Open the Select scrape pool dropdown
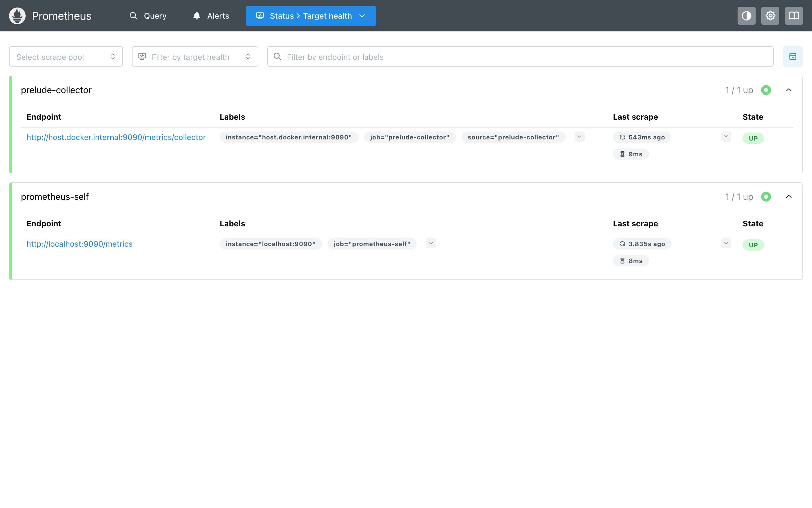812x508 pixels. [x=66, y=57]
